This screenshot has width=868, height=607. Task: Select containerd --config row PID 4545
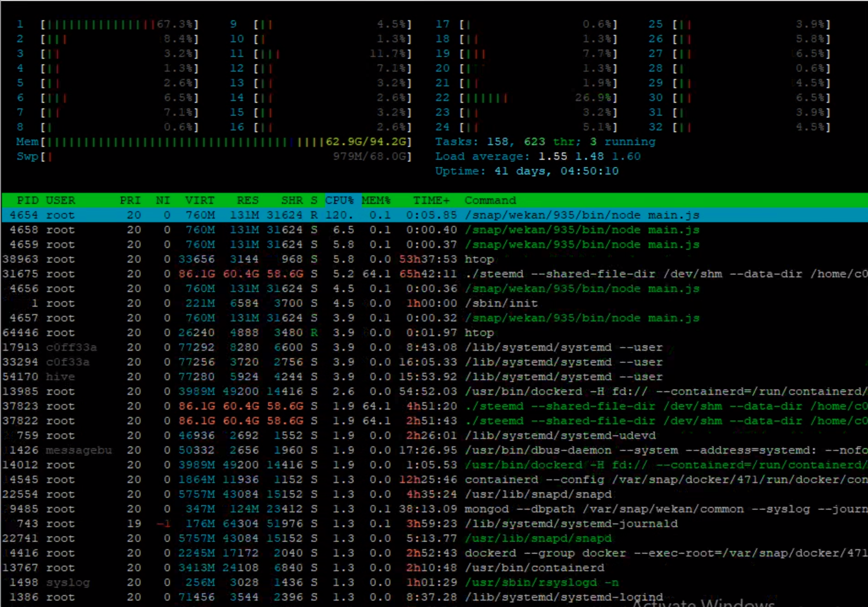[x=434, y=479]
